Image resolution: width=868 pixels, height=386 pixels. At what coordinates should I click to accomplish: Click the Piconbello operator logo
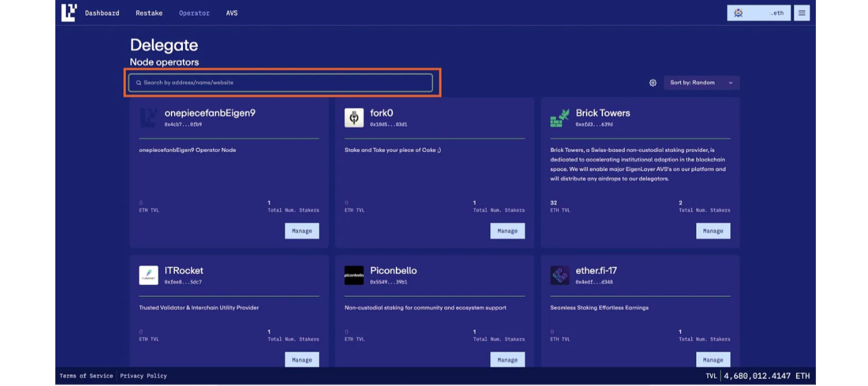tap(354, 275)
